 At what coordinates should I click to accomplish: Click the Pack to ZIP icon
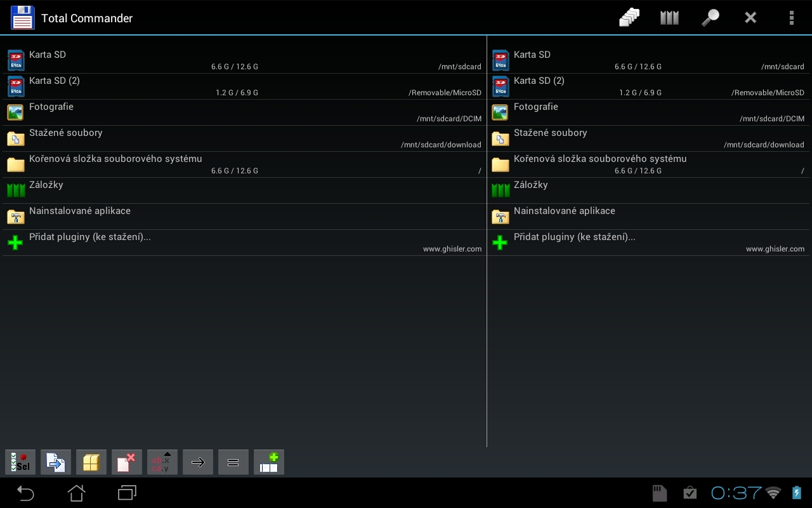91,462
